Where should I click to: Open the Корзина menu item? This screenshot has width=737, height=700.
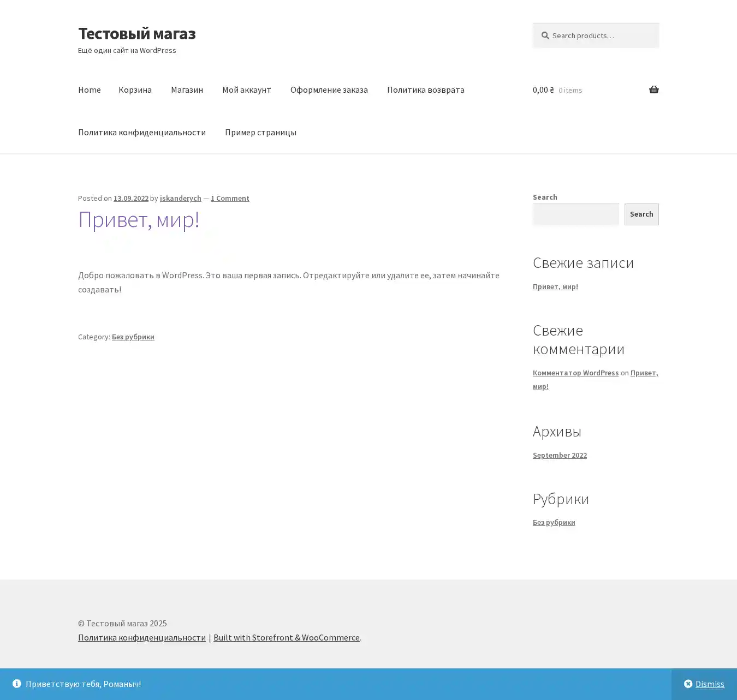(135, 89)
